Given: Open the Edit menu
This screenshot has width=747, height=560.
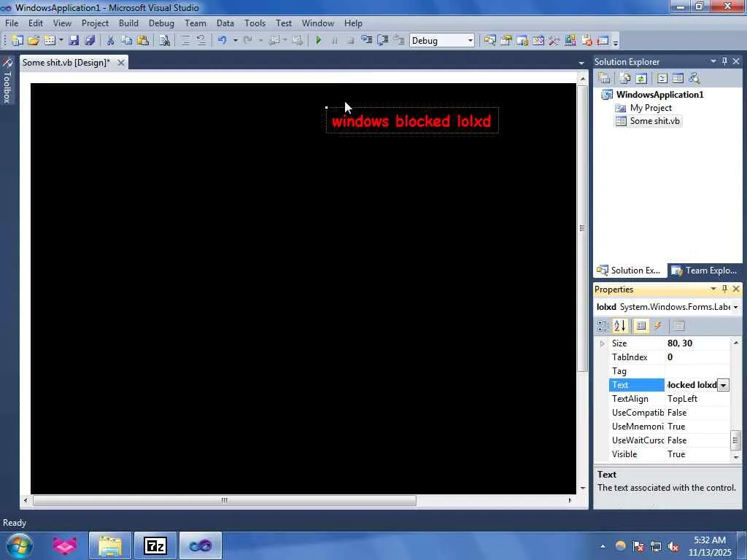Looking at the screenshot, I should pyautogui.click(x=36, y=23).
